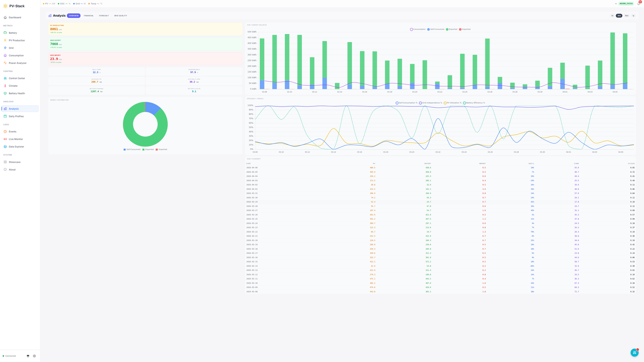The width and height of the screenshot is (644, 362).
Task: Open the floating sliders control button
Action: click(x=634, y=352)
